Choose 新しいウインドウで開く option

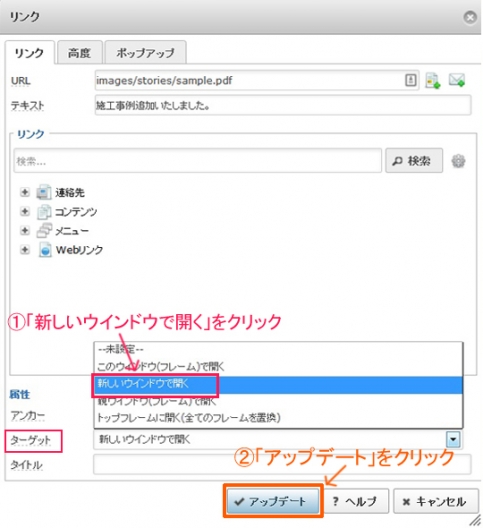click(278, 384)
